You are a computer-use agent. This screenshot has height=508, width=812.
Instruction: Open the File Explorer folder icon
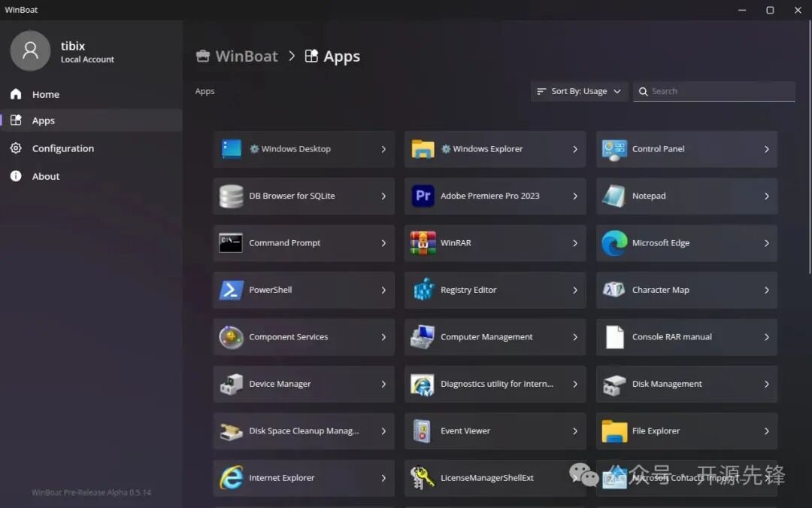point(614,431)
